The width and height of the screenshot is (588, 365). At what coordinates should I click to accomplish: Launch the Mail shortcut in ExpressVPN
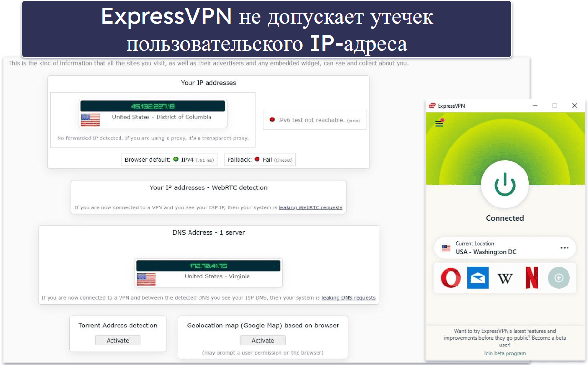(x=478, y=278)
